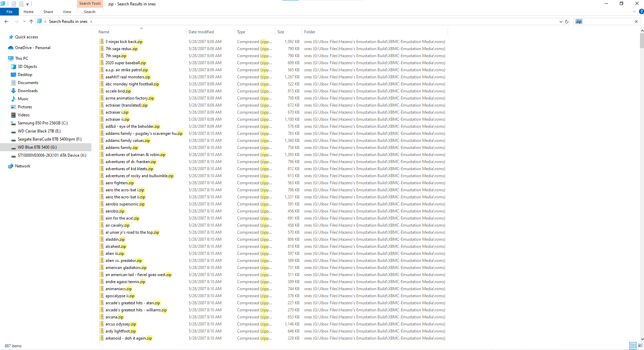Select OneDrive - Personal in sidebar

(x=33, y=48)
